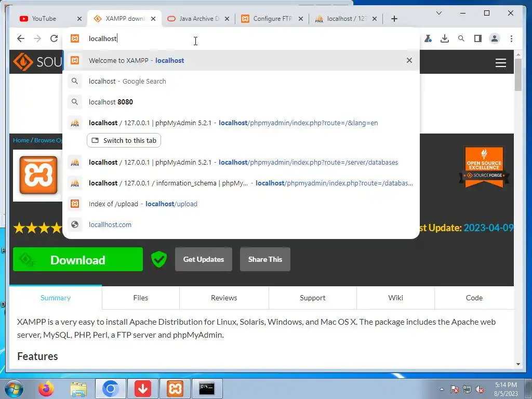Choose the localhost 8080 search suggestion

[x=241, y=102]
